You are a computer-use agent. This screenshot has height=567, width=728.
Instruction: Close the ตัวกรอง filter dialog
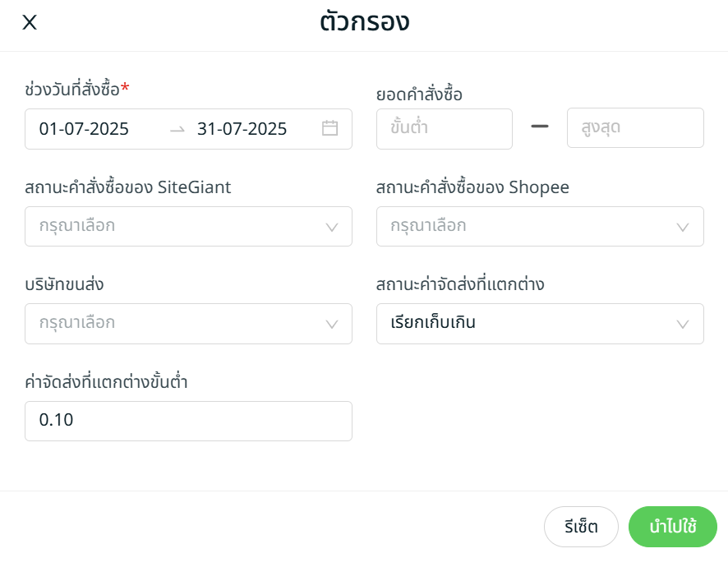click(30, 23)
